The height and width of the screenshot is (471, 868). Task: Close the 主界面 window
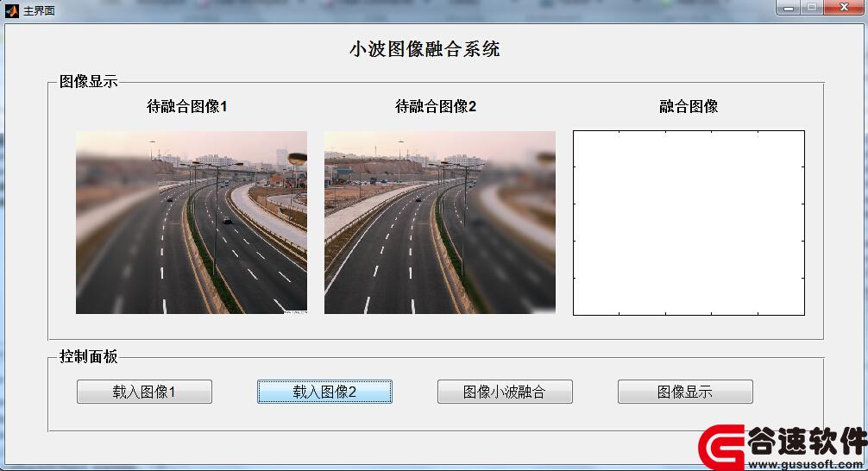point(844,8)
